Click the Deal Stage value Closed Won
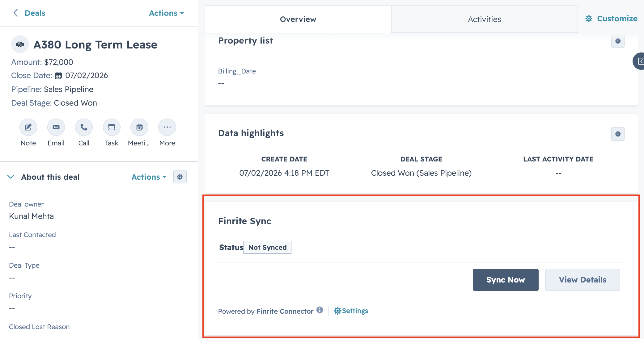644x339 pixels. (x=75, y=103)
